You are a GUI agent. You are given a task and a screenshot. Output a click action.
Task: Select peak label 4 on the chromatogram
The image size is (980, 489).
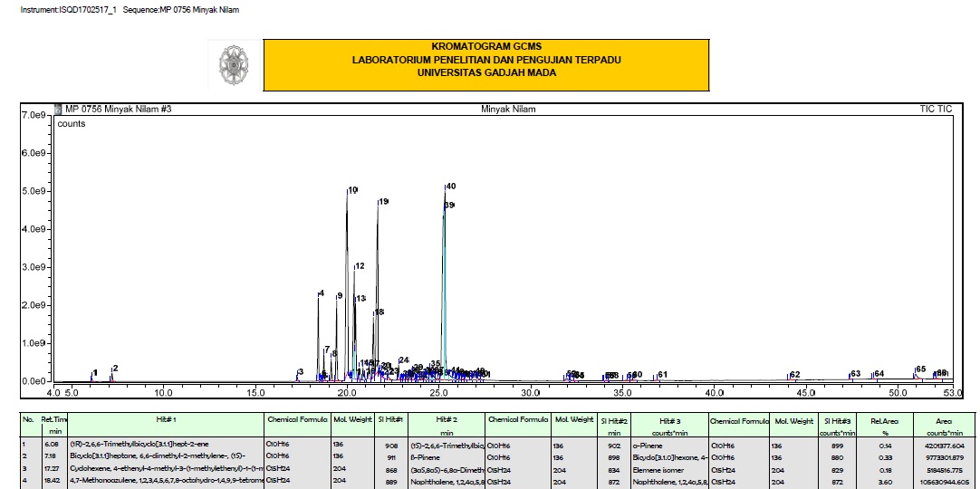[322, 292]
